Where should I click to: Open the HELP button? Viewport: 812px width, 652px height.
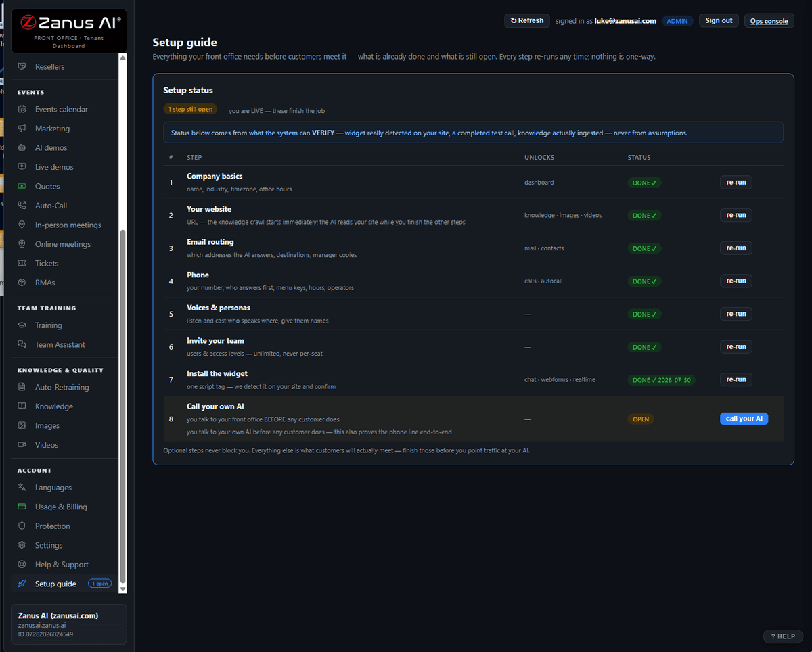(783, 636)
